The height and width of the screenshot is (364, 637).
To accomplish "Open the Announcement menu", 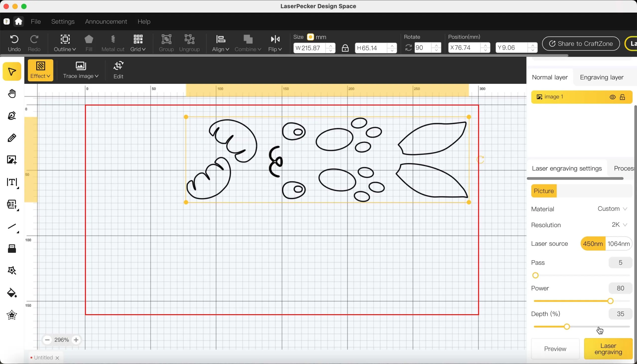I will (106, 21).
